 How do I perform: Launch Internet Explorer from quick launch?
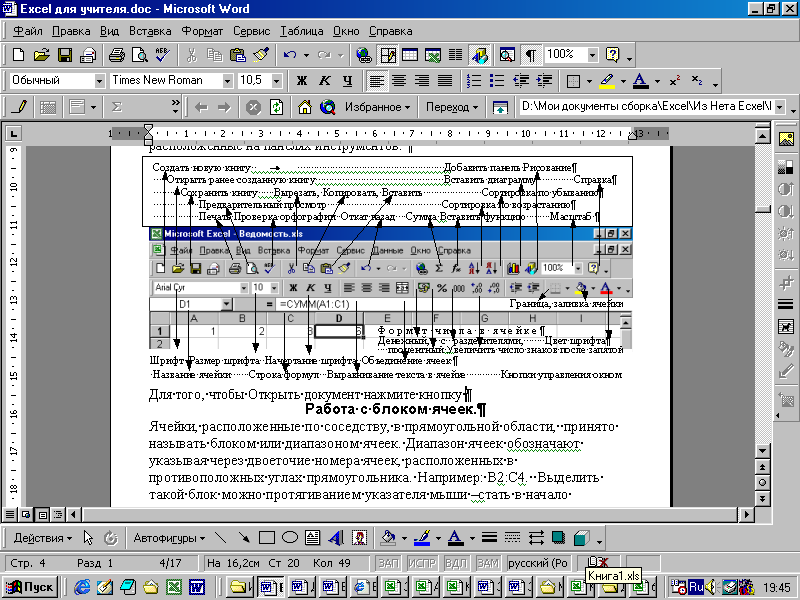(x=81, y=587)
